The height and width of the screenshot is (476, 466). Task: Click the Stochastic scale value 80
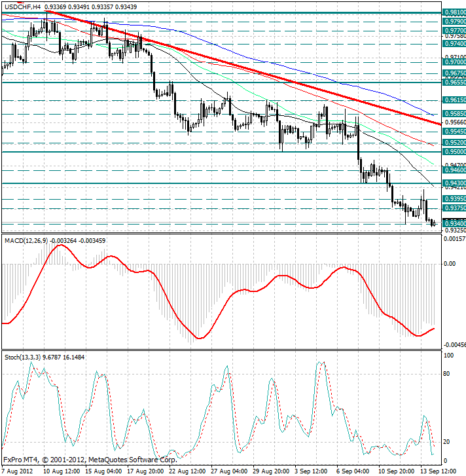[x=446, y=374]
